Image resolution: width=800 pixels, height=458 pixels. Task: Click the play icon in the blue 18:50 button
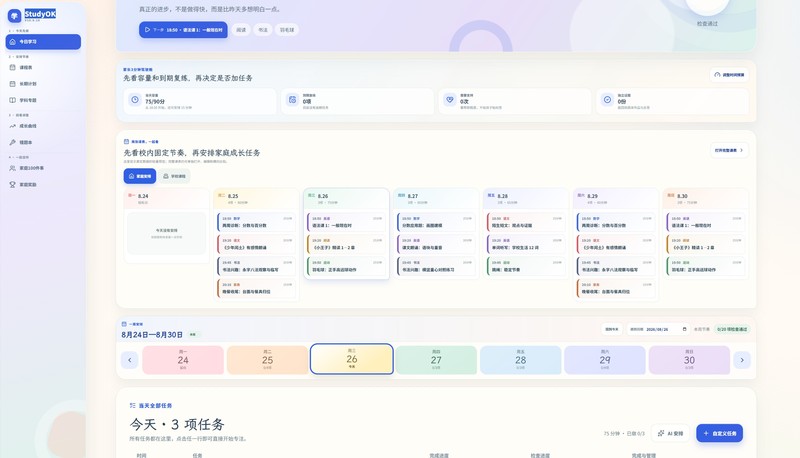point(147,30)
